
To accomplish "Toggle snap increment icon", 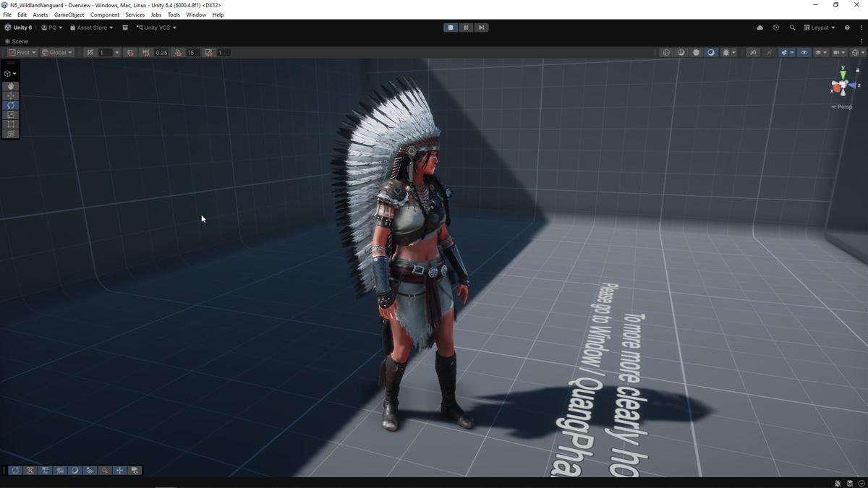I will click(x=130, y=52).
